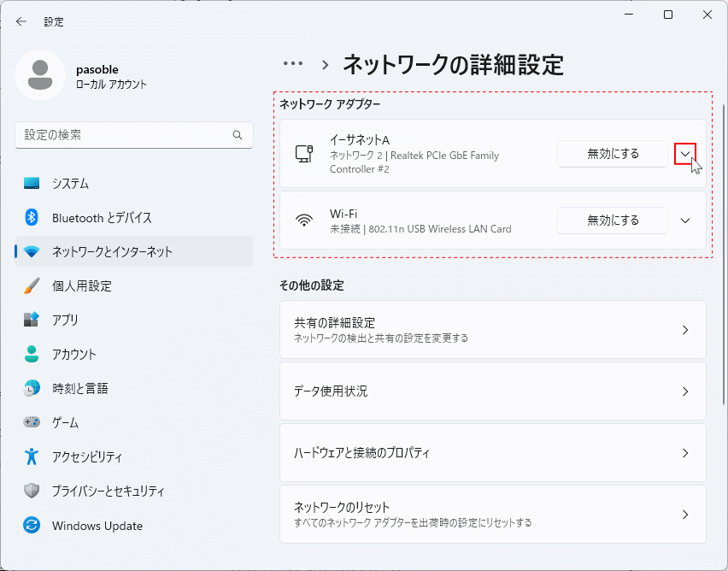Expand the イーサネットA adapter details
728x571 pixels.
(x=684, y=154)
